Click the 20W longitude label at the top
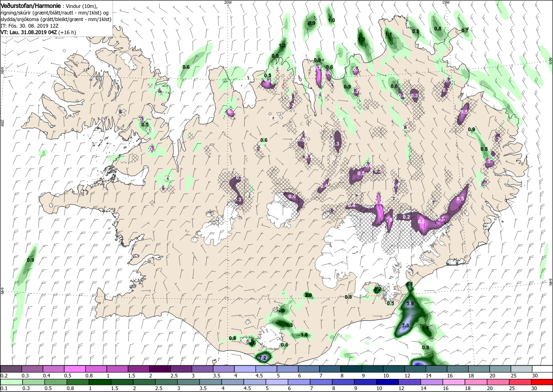Image resolution: width=553 pixels, height=392 pixels. pyautogui.click(x=228, y=2)
